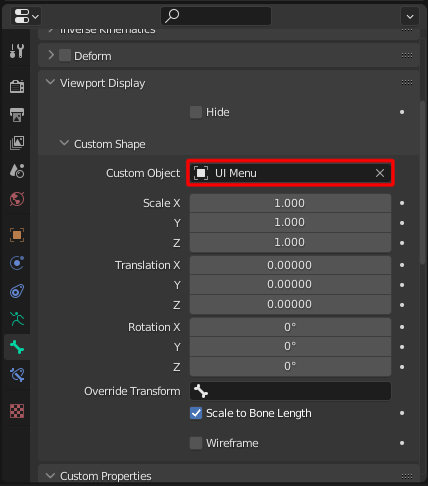Clear the UI Menu custom object
Image resolution: width=428 pixels, height=486 pixels.
coord(380,173)
